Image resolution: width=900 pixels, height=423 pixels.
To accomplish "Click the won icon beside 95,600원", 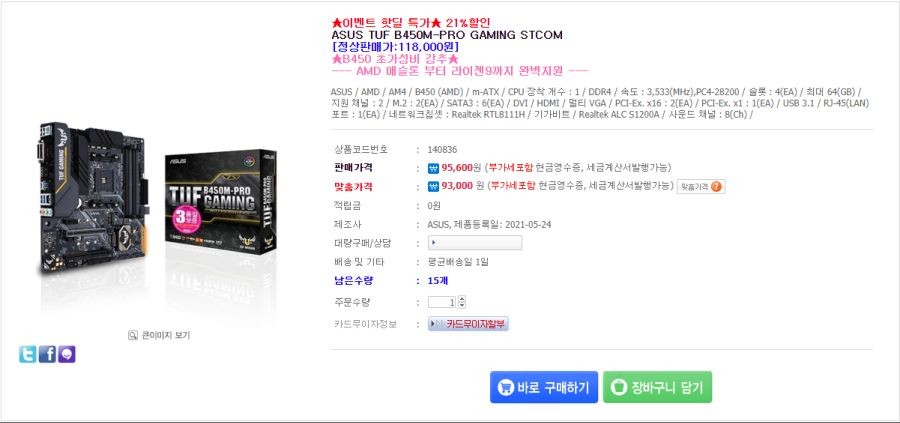I will [433, 168].
